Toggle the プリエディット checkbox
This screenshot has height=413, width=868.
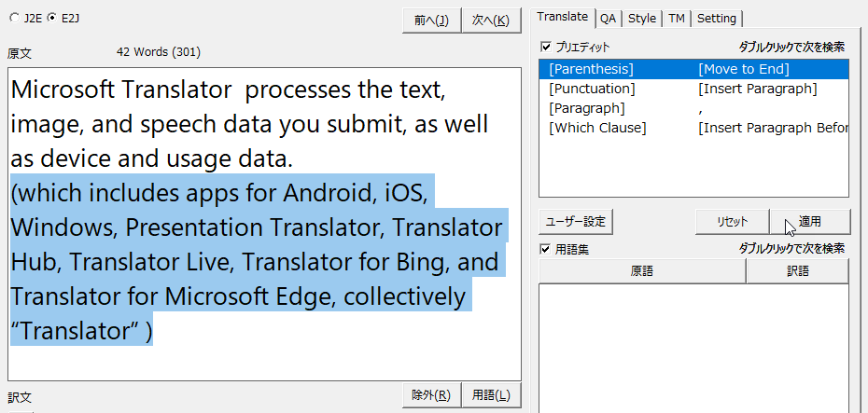[547, 47]
